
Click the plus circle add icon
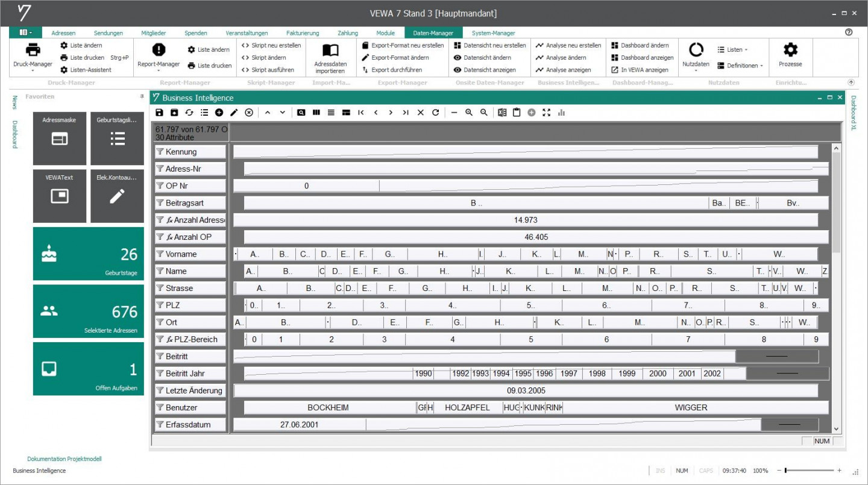point(219,112)
